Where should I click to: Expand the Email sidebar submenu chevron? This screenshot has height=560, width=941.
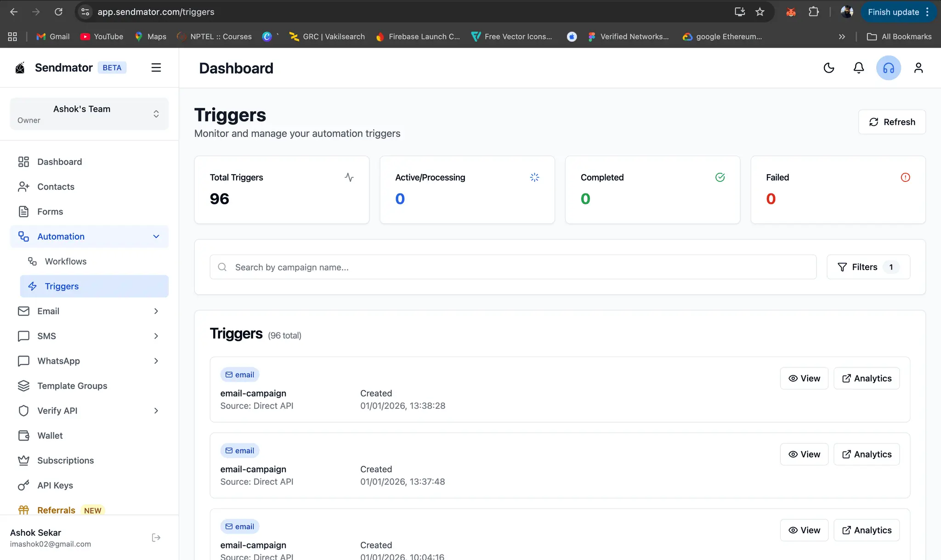(x=156, y=311)
